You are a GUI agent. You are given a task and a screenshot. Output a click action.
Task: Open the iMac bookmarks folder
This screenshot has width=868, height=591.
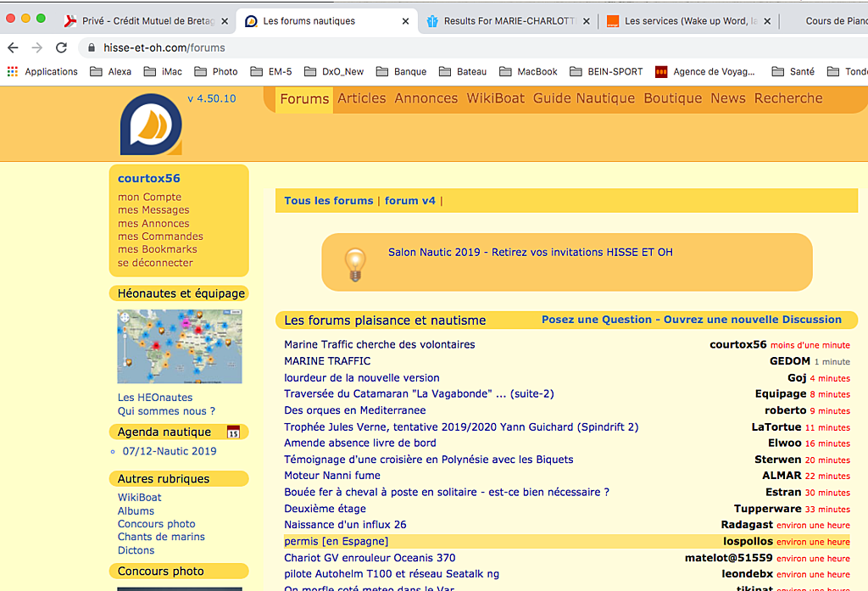click(163, 71)
